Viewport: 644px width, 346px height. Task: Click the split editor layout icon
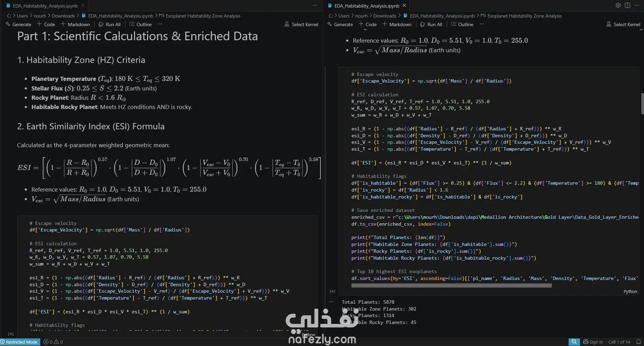click(x=627, y=6)
